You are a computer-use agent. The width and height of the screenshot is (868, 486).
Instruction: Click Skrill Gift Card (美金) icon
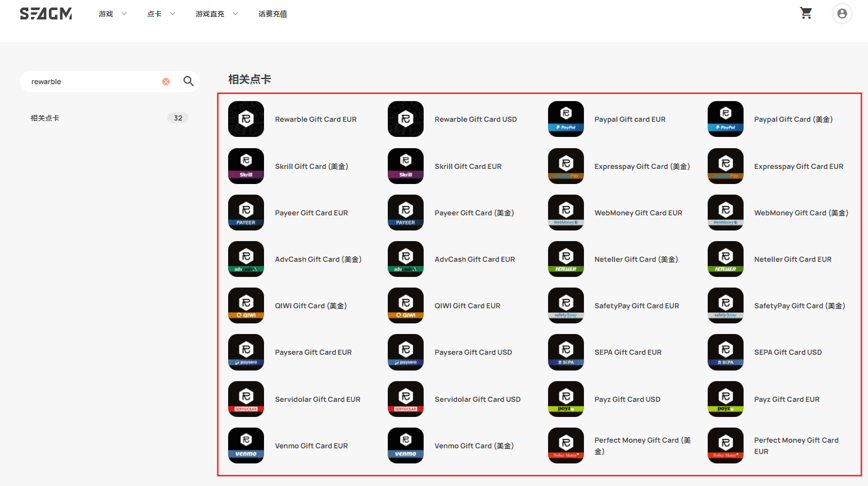click(x=246, y=166)
